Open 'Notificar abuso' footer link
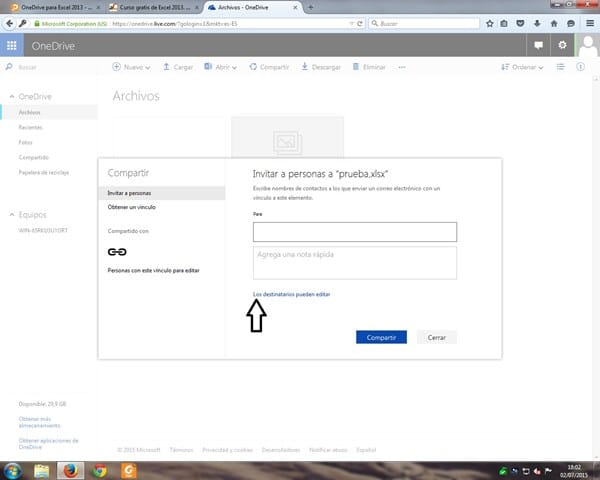 click(328, 450)
